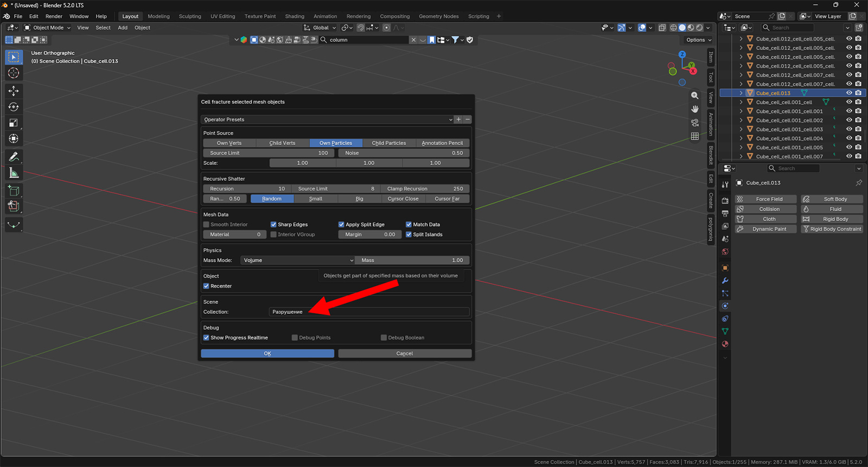Switch to the Geometry Nodes workspace

[x=439, y=16]
